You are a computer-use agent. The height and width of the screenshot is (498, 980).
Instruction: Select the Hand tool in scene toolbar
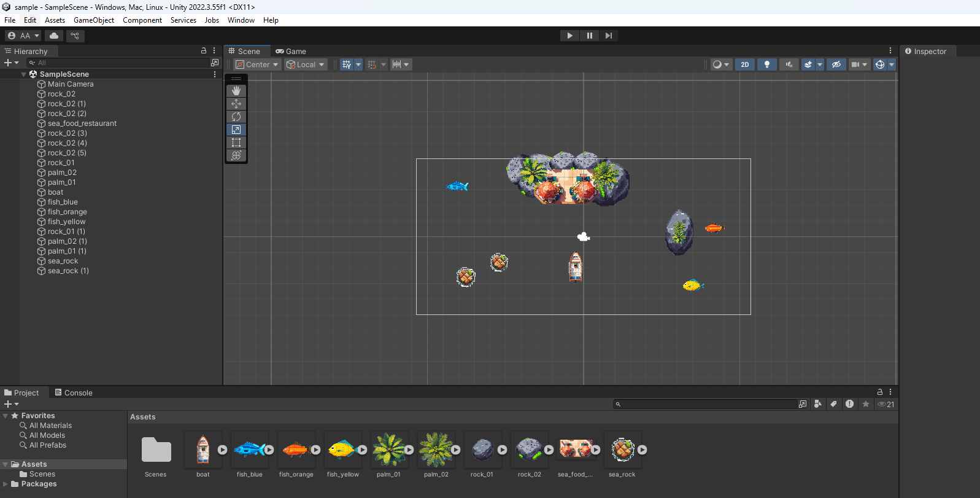pyautogui.click(x=236, y=91)
